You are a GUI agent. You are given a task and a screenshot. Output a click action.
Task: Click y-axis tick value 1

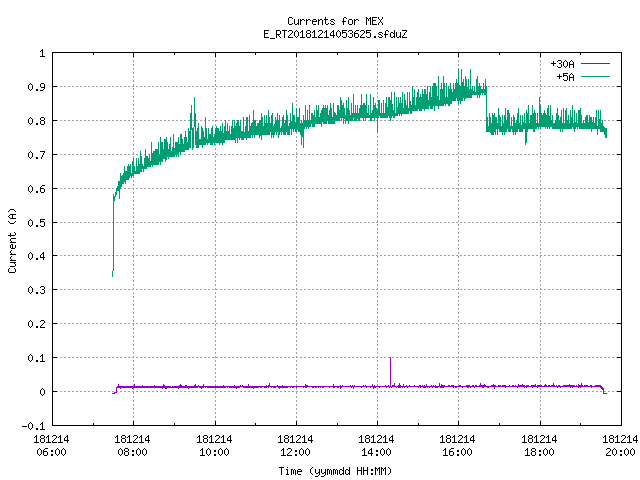point(42,53)
